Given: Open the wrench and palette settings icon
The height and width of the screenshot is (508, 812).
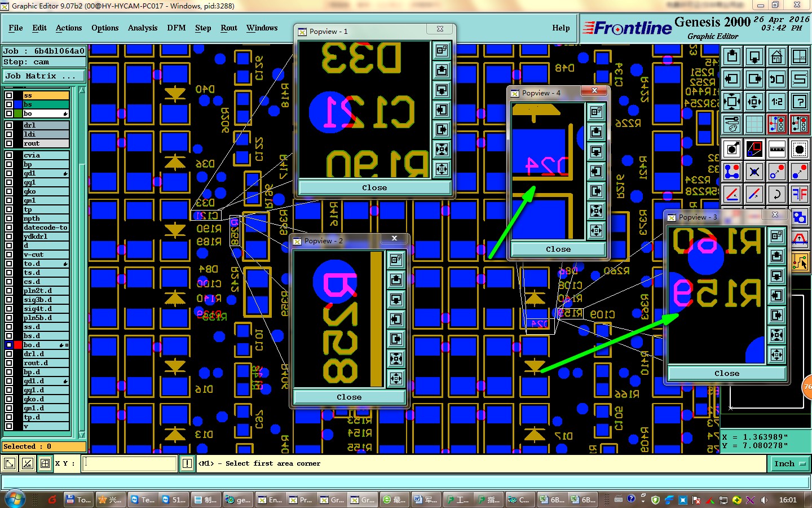Looking at the screenshot, I should click(732, 124).
